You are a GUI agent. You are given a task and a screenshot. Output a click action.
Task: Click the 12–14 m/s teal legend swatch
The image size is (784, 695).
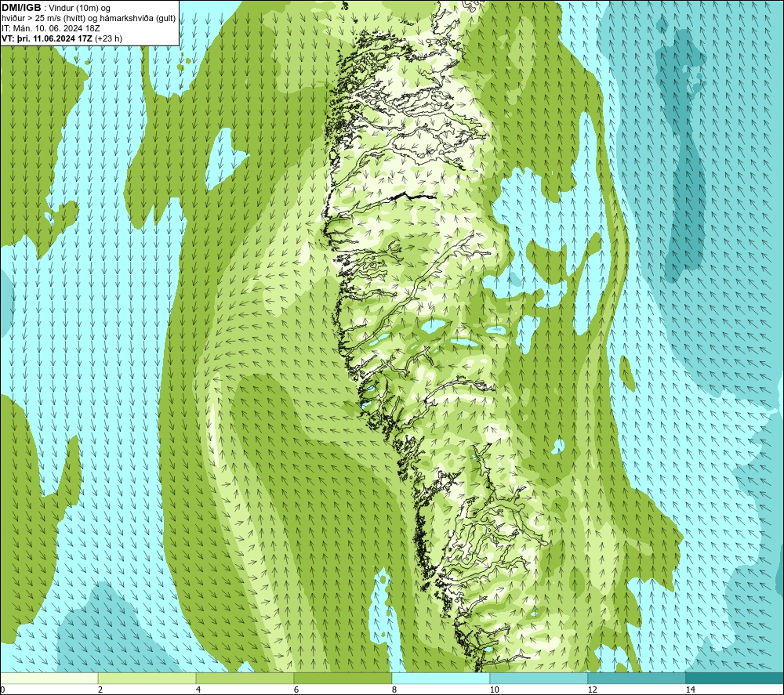[637, 678]
